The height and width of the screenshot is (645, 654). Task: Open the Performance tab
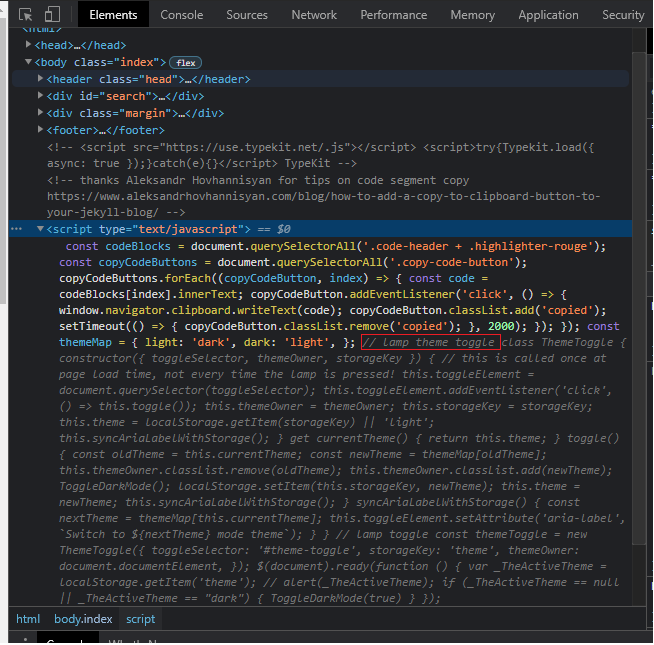tap(393, 15)
